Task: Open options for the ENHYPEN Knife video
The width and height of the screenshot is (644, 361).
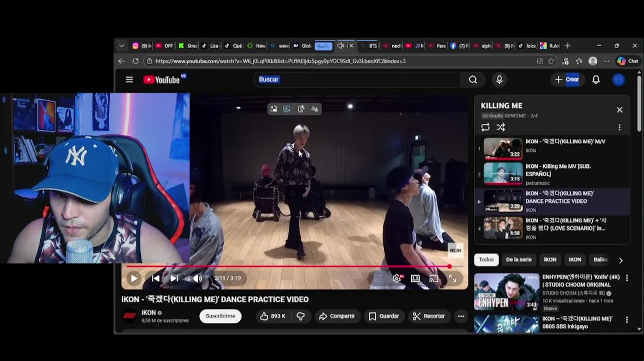Action: click(626, 278)
